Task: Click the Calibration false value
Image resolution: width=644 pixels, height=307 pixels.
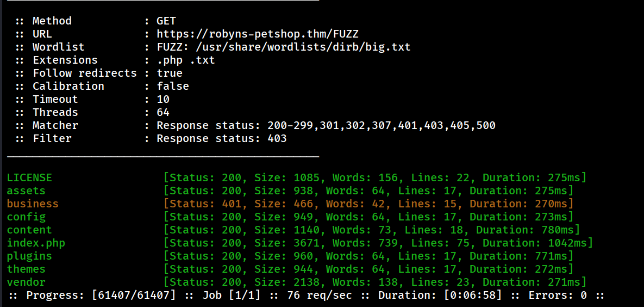Action: tap(173, 86)
